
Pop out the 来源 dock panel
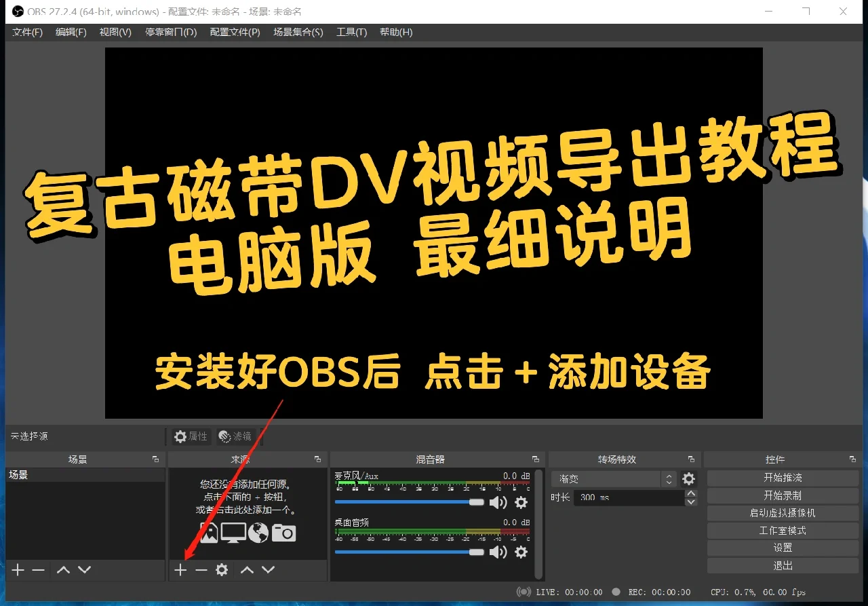317,459
